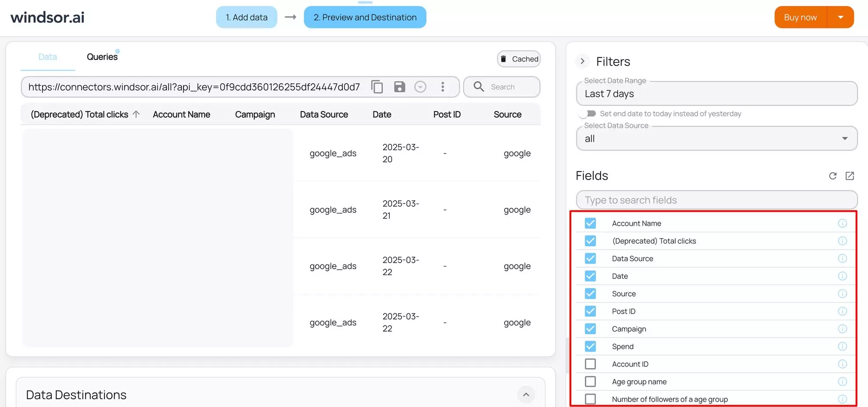868x407 pixels.
Task: Open the Select Data Source dropdown
Action: [x=717, y=139]
